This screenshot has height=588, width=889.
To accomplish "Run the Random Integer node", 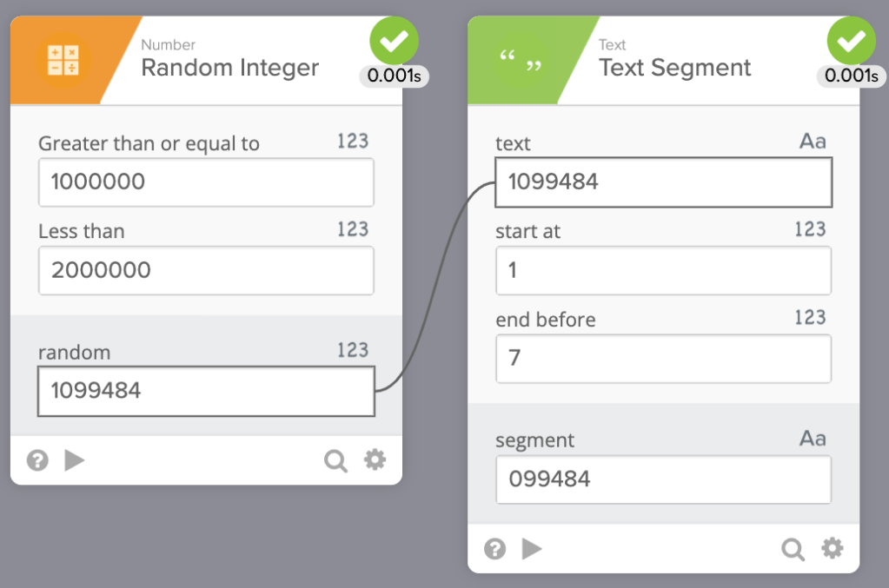I will coord(75,460).
